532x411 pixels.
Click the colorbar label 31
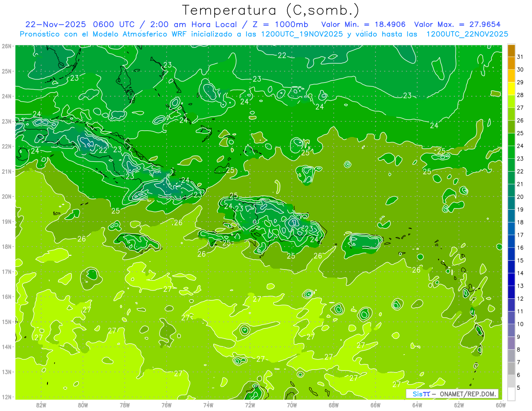point(520,57)
